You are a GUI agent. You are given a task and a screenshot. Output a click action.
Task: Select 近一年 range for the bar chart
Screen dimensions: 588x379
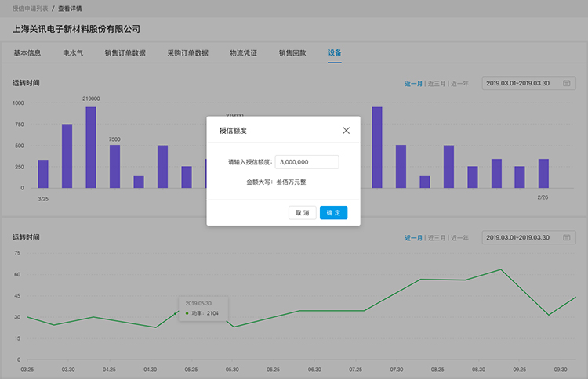[x=459, y=83]
